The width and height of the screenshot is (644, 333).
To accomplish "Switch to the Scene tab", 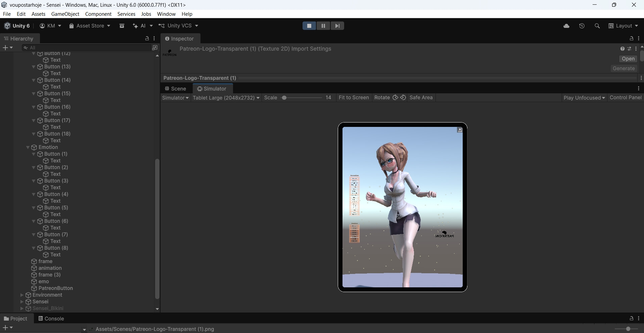I will (175, 89).
